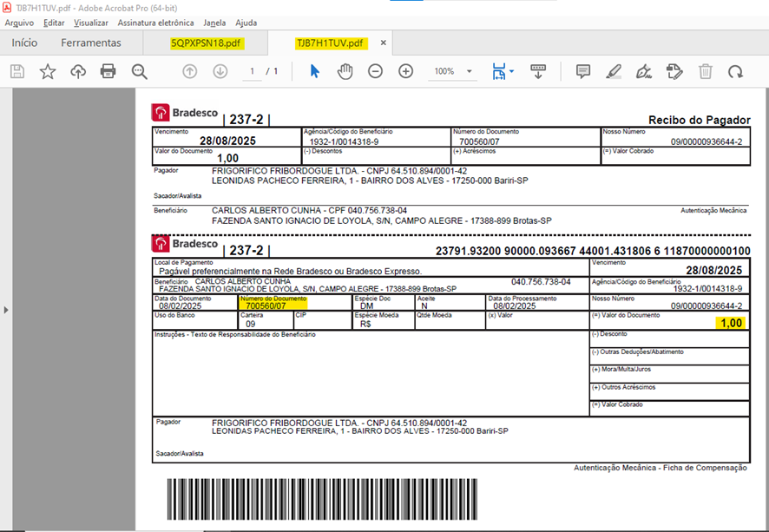The width and height of the screenshot is (769, 532).
Task: Expand the zoom percentage dropdown
Action: 470,71
